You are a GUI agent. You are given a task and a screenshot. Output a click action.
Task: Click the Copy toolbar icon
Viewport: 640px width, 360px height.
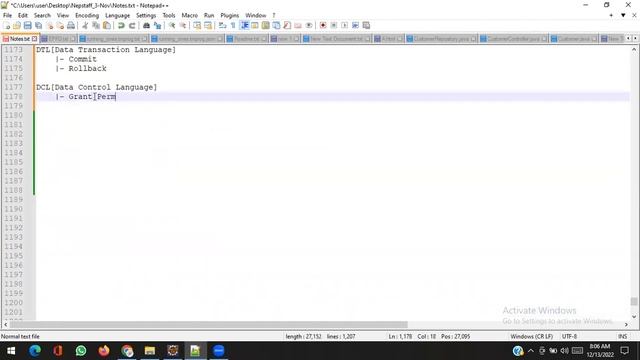point(96,26)
